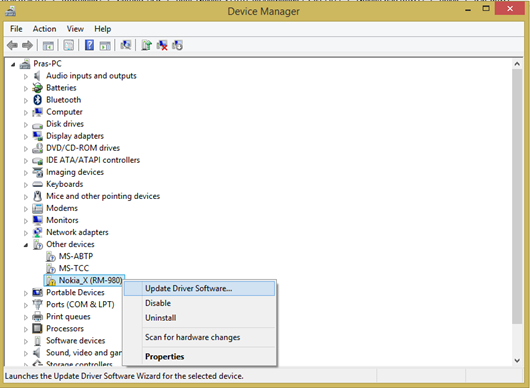Click Show/Hide Console Tree toolbar icon
Image resolution: width=530 pixels, height=388 pixels.
[x=48, y=45]
